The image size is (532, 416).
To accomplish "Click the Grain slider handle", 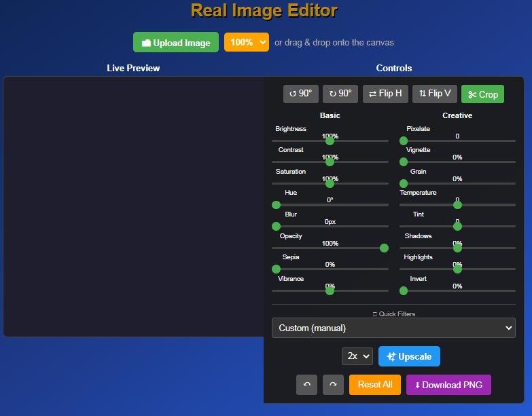I will tap(404, 184).
